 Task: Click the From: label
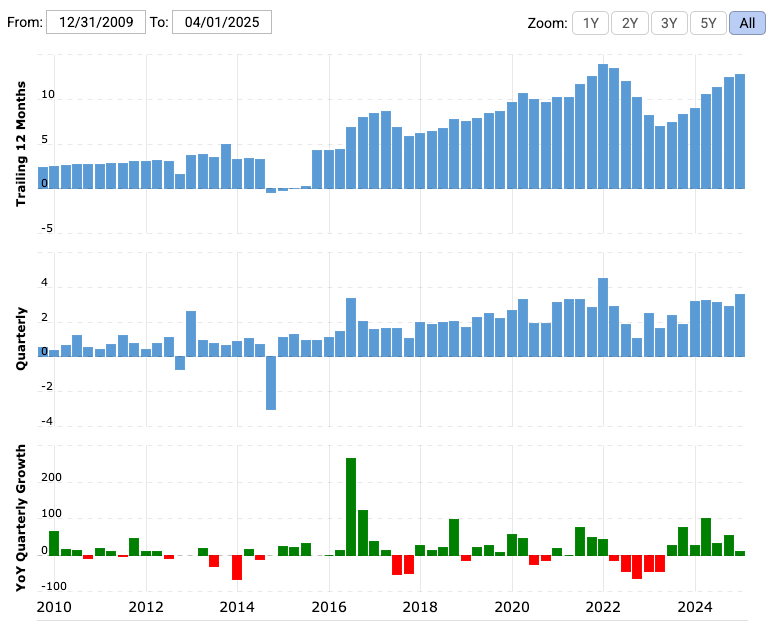(x=25, y=22)
